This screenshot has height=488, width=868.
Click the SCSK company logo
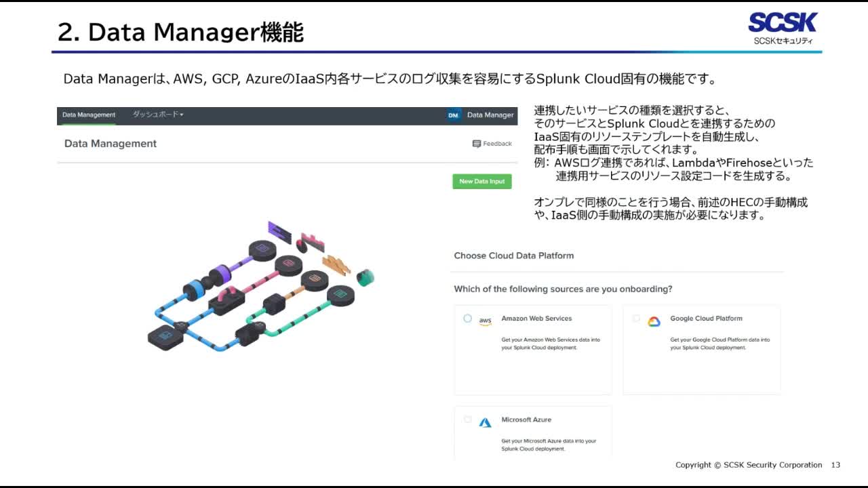pos(783,28)
